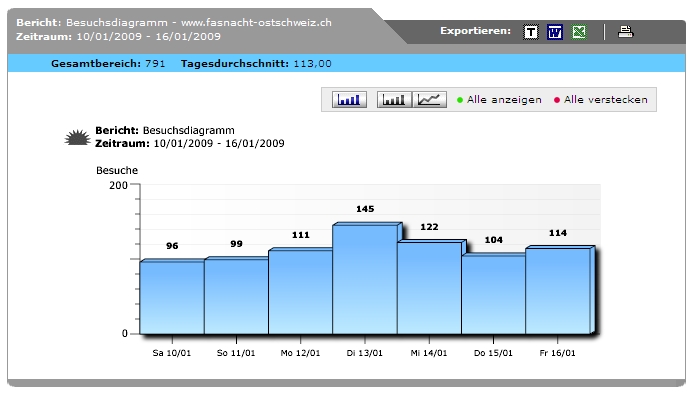Switch to the flat bar chart view

[x=394, y=99]
